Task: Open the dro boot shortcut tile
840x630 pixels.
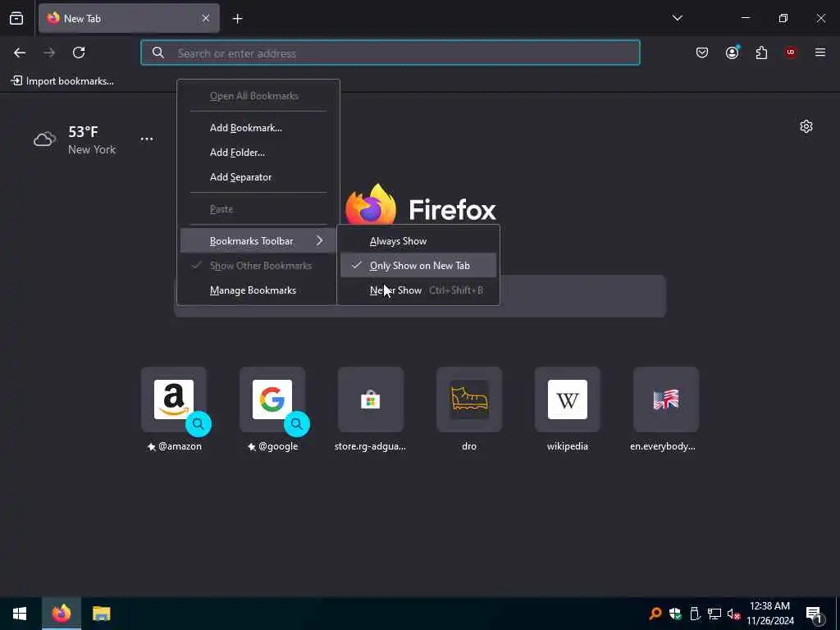Action: (x=469, y=399)
